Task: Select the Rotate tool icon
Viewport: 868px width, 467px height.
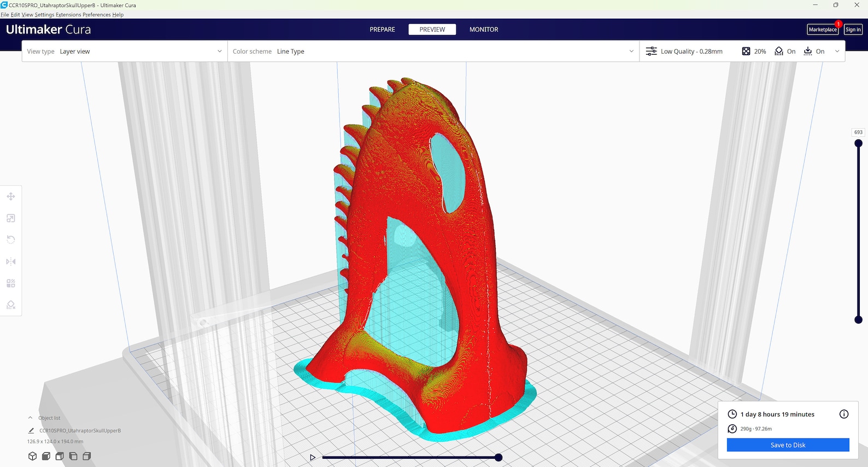Action: [x=11, y=240]
